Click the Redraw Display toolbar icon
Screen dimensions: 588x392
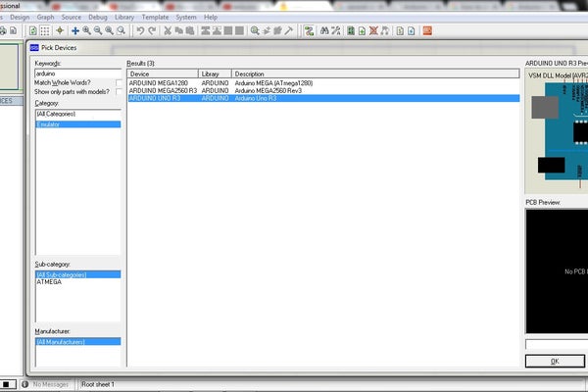(x=33, y=30)
